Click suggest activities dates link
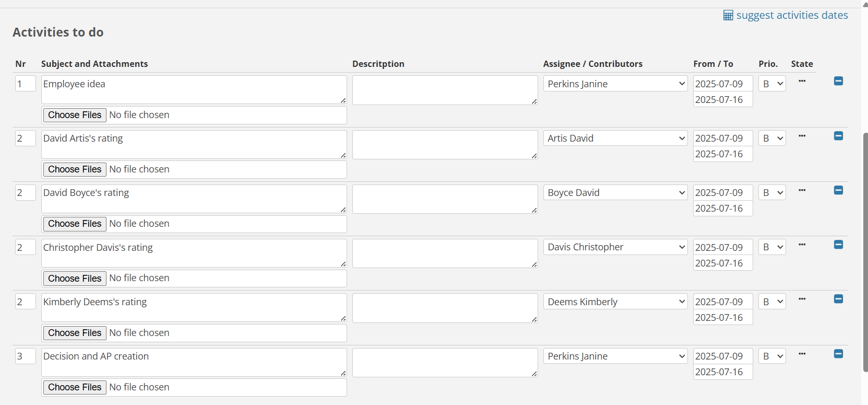Screen dimensions: 868x405 click(792, 16)
